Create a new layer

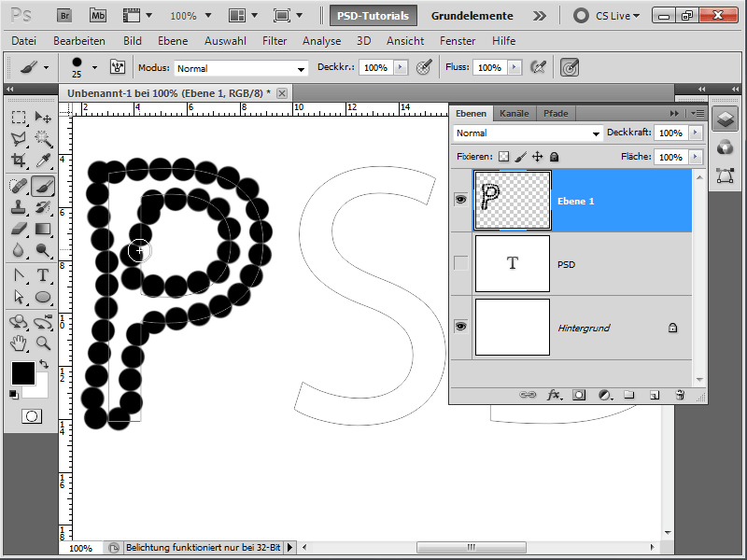point(655,395)
